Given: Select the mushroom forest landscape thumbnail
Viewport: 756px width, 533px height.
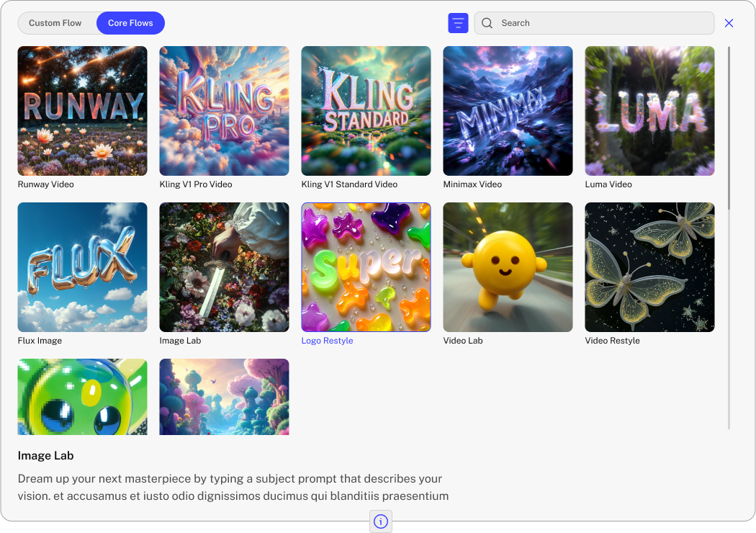Looking at the screenshot, I should click(224, 396).
